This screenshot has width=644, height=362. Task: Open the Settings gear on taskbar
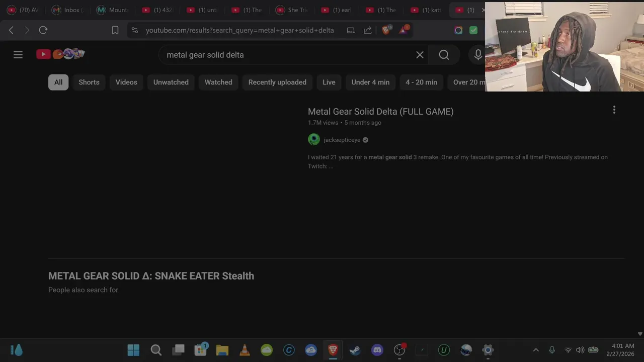[x=488, y=350]
